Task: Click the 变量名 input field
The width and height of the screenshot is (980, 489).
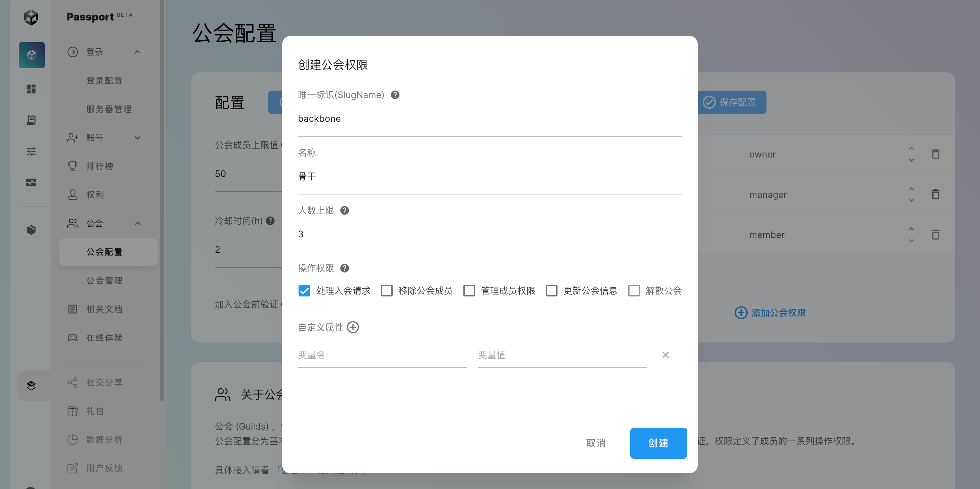Action: (x=382, y=355)
